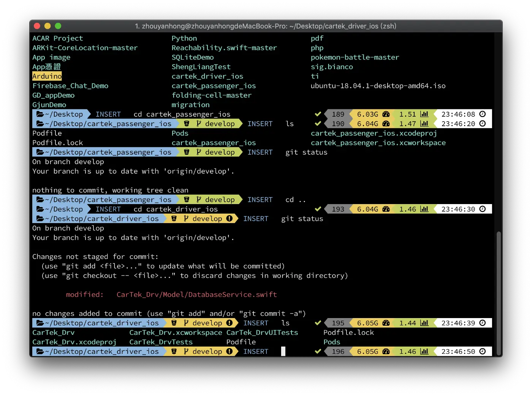Click the bar chart icon next to 1.44

pyautogui.click(x=424, y=323)
